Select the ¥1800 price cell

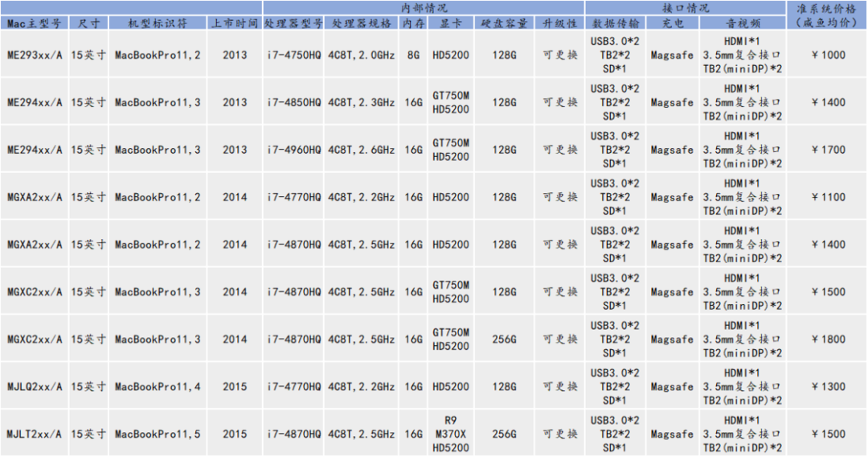[828, 339]
